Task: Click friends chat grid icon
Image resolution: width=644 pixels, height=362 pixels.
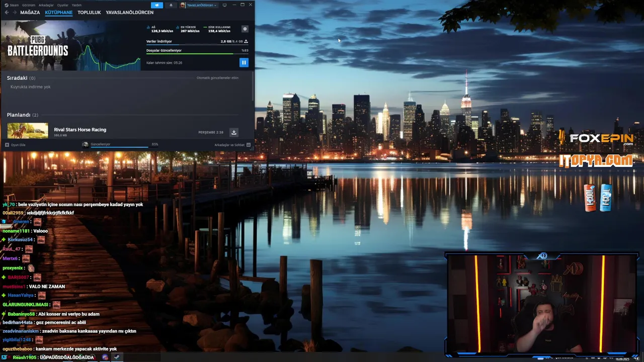Action: coord(249,145)
